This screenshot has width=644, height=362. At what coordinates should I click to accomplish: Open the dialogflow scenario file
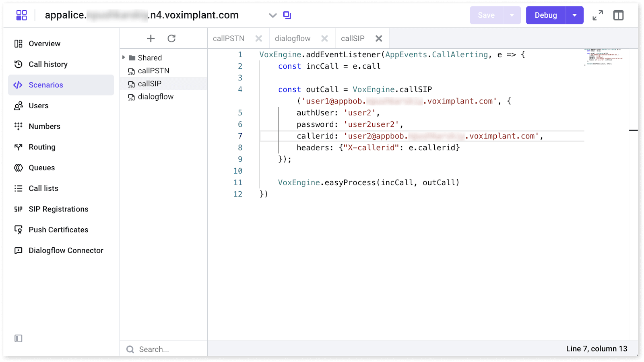click(155, 97)
